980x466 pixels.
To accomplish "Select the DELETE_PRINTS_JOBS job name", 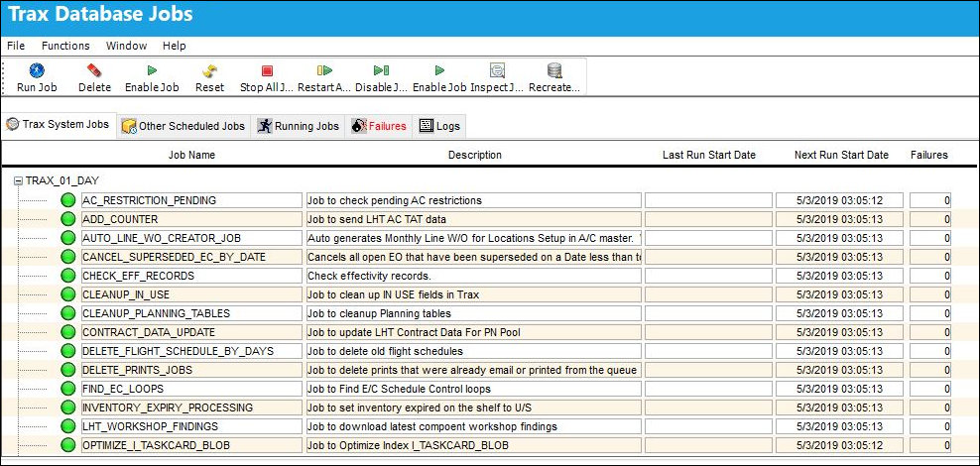I will [x=191, y=370].
